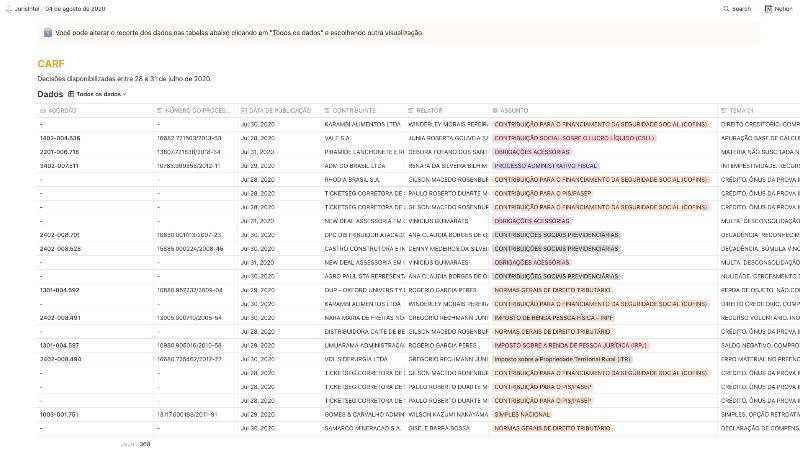This screenshot has width=800, height=451.
Task: Click the AGRO PAULISTA REPRESENTA contribuinte cell
Action: point(364,276)
